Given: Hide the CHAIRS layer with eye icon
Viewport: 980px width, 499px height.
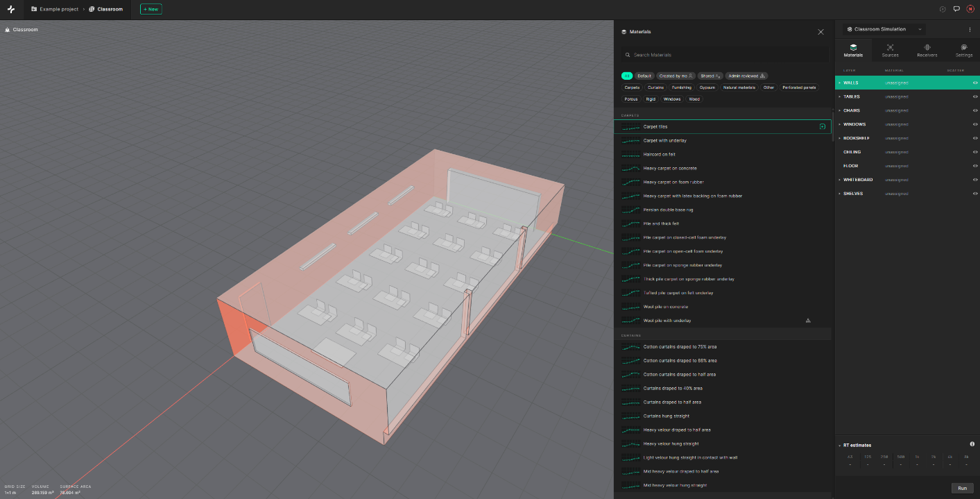Looking at the screenshot, I should coord(975,110).
